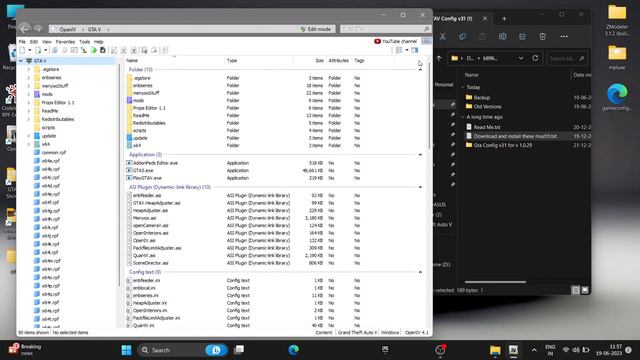
Task: Click the Refresh icon in File Explorer
Action: click(x=535, y=58)
